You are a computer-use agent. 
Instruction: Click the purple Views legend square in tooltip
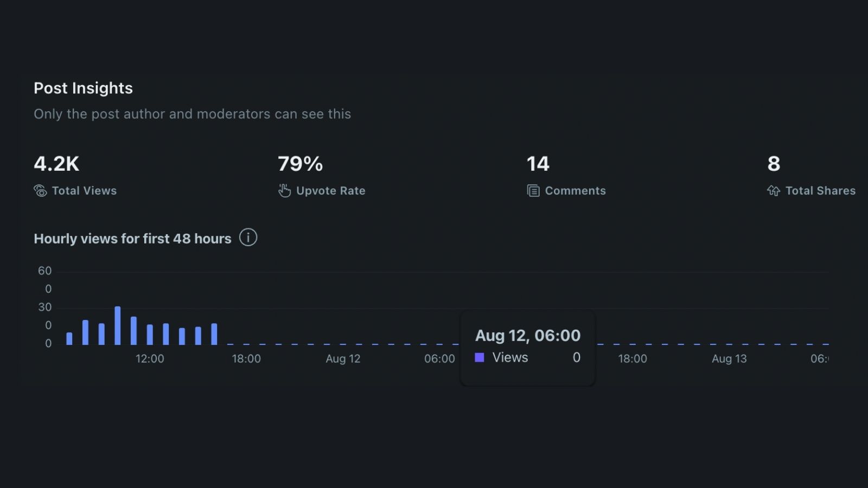tap(480, 357)
